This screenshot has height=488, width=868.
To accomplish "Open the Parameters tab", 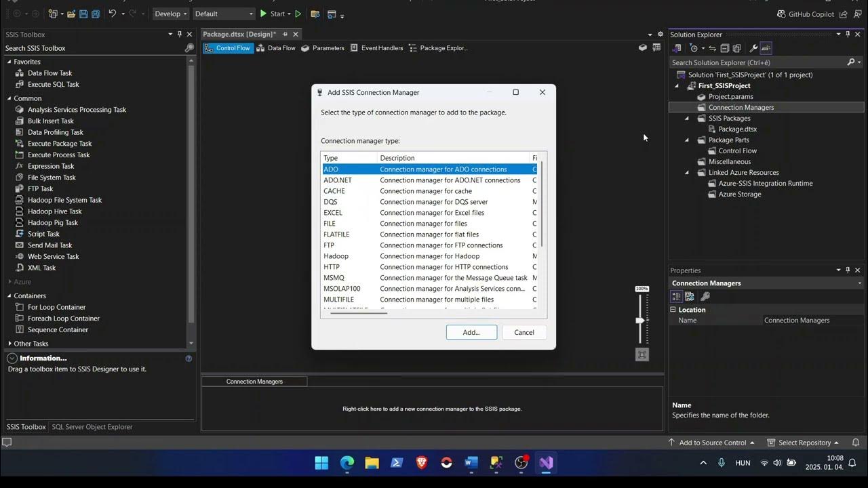I will pyautogui.click(x=323, y=48).
